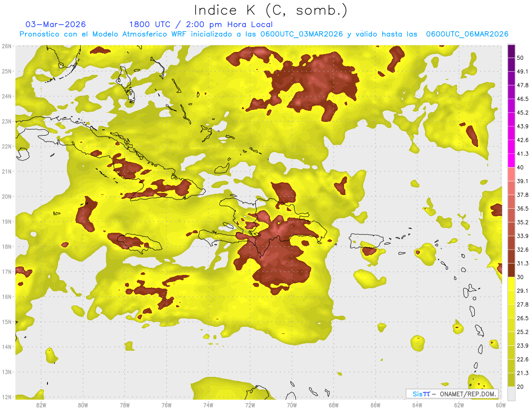Image resolution: width=532 pixels, height=411 pixels.
Task: Click latitude label "15N"
Action: coord(7,322)
